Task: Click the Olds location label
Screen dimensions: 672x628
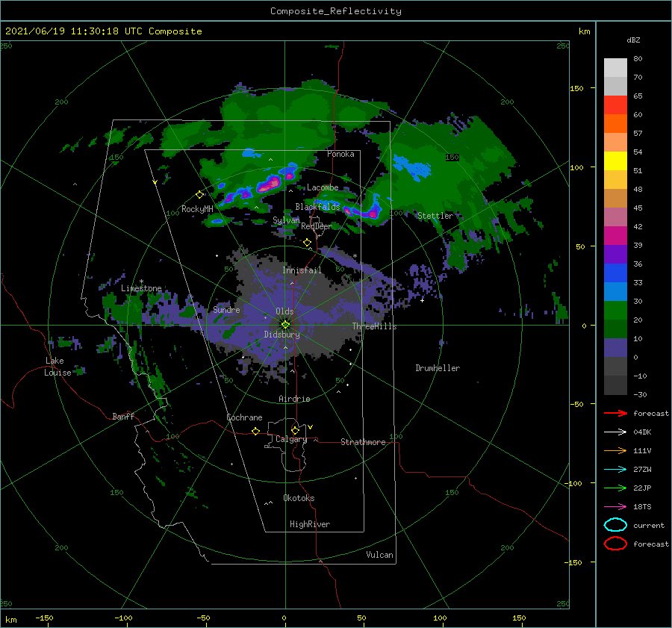Action: click(x=284, y=311)
